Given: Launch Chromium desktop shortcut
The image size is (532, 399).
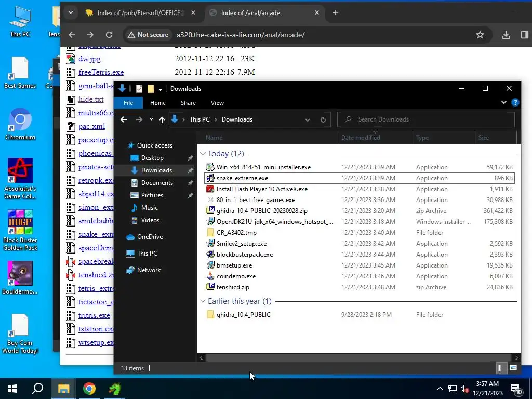Looking at the screenshot, I should click(x=20, y=124).
